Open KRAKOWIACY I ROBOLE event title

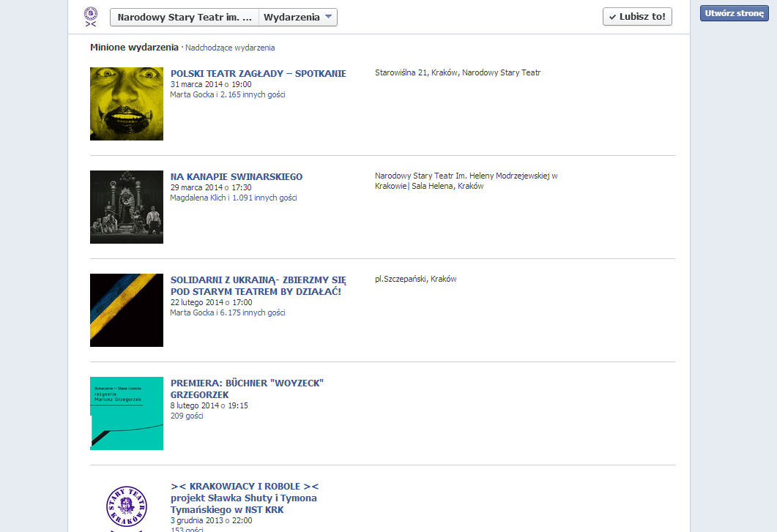click(245, 498)
